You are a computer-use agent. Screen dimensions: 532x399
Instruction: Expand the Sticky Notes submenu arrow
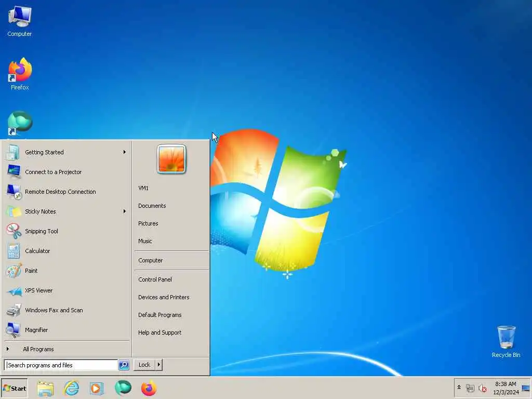tap(125, 211)
